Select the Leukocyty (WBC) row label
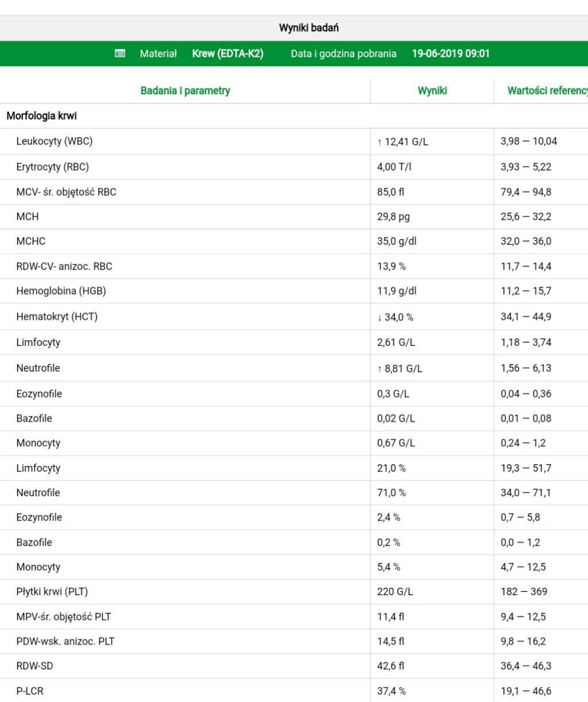The image size is (588, 702). click(x=54, y=141)
